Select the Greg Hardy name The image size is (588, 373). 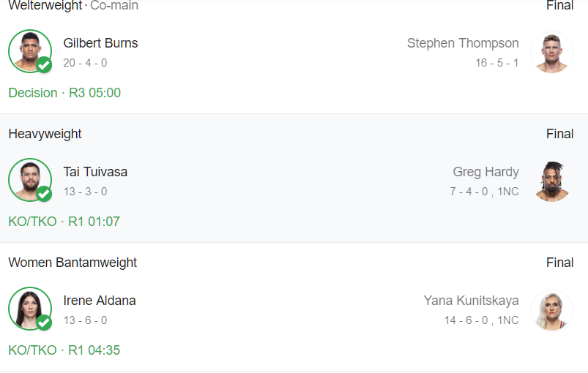pos(485,172)
